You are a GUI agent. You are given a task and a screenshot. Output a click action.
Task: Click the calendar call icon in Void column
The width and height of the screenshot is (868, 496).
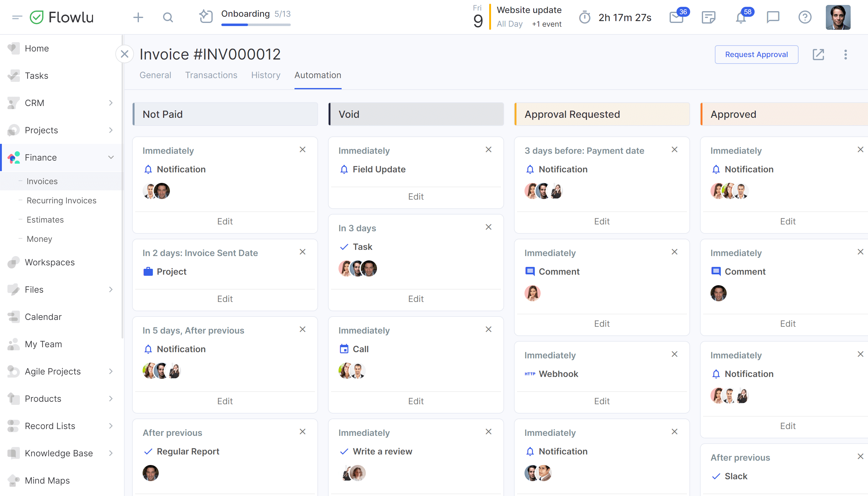pos(344,349)
